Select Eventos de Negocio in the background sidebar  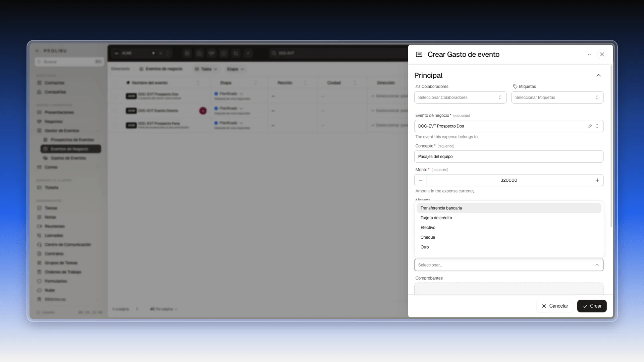pyautogui.click(x=71, y=149)
